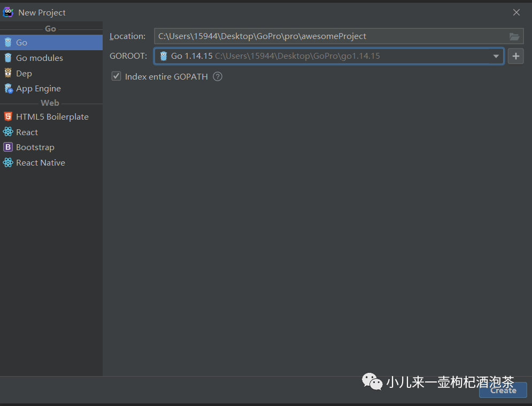Click the Bootstrap B icon
Viewport: 532px width, 406px height.
click(x=8, y=147)
